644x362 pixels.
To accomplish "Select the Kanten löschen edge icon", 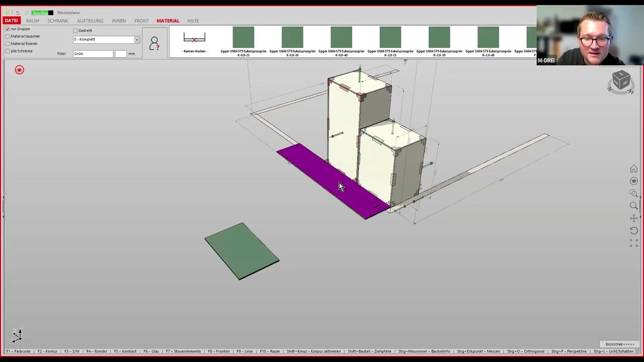I will (x=194, y=38).
